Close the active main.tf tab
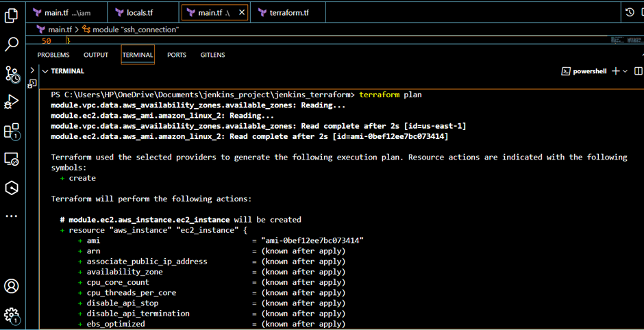 click(x=242, y=12)
